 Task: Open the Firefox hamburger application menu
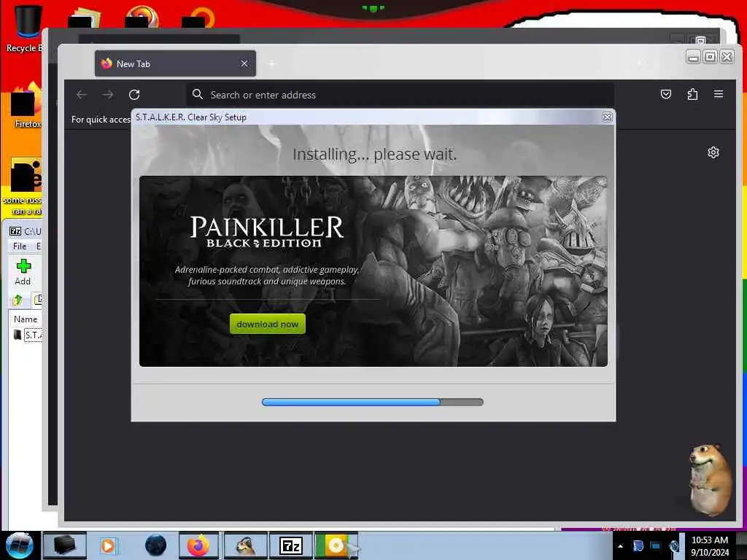click(x=719, y=94)
